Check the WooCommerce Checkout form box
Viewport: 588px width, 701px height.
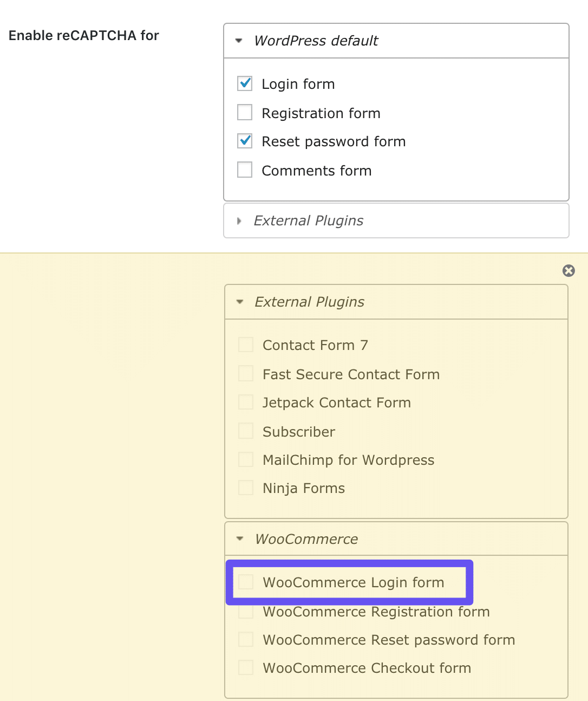(246, 667)
